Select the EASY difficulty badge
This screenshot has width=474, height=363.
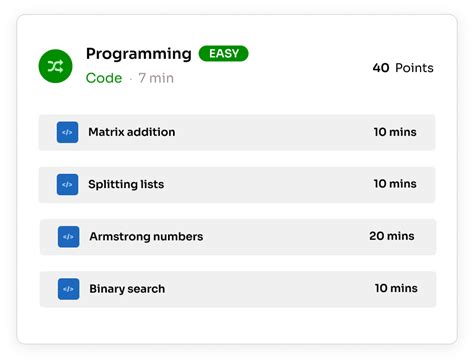pyautogui.click(x=224, y=53)
